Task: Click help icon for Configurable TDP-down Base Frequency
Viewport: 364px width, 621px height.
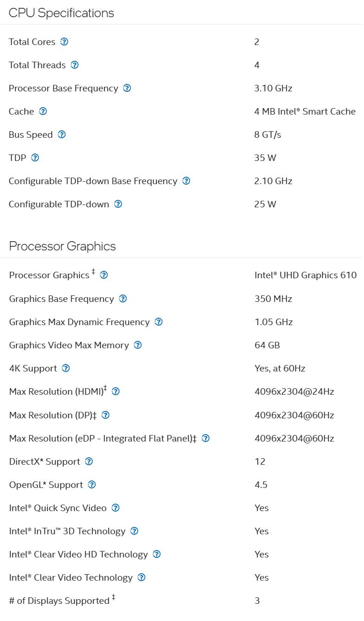Action: coord(186,181)
